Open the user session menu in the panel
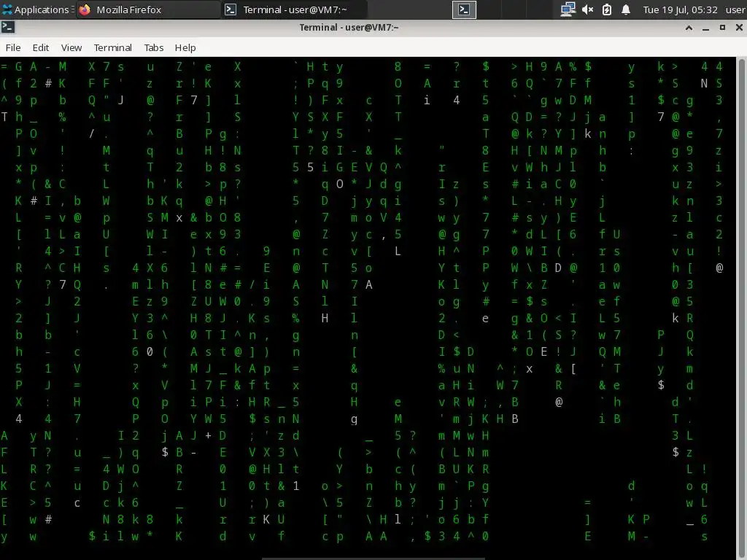This screenshot has height=560, width=747. click(735, 9)
